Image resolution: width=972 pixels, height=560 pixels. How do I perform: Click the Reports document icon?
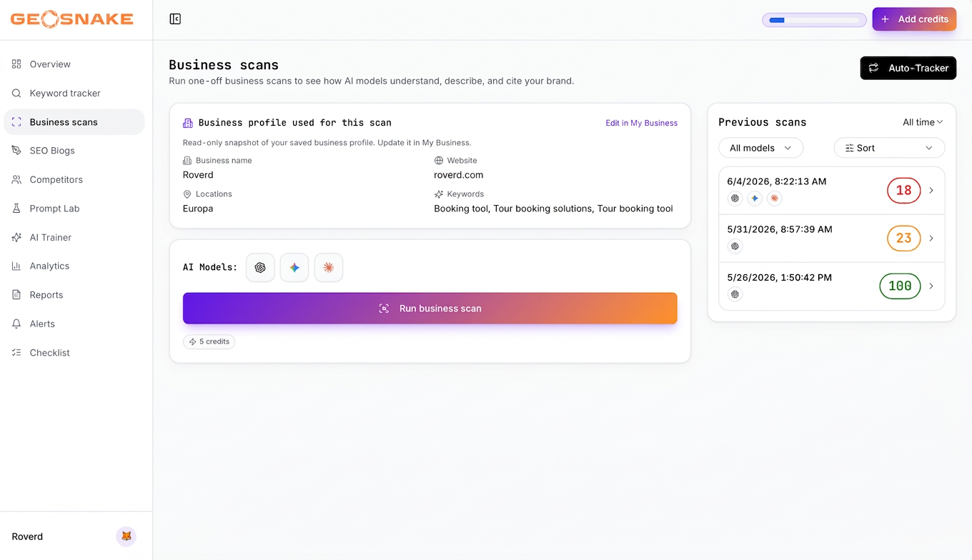16,295
